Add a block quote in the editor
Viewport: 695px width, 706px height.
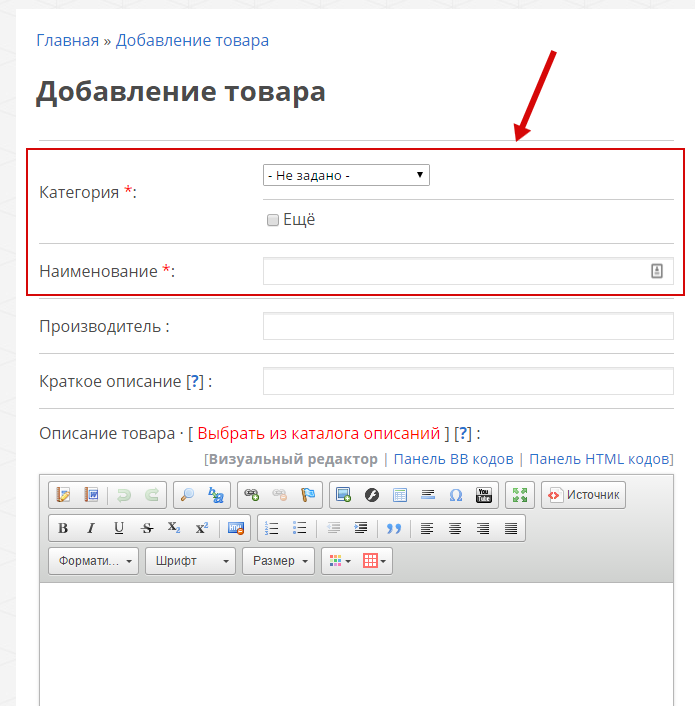[x=393, y=528]
